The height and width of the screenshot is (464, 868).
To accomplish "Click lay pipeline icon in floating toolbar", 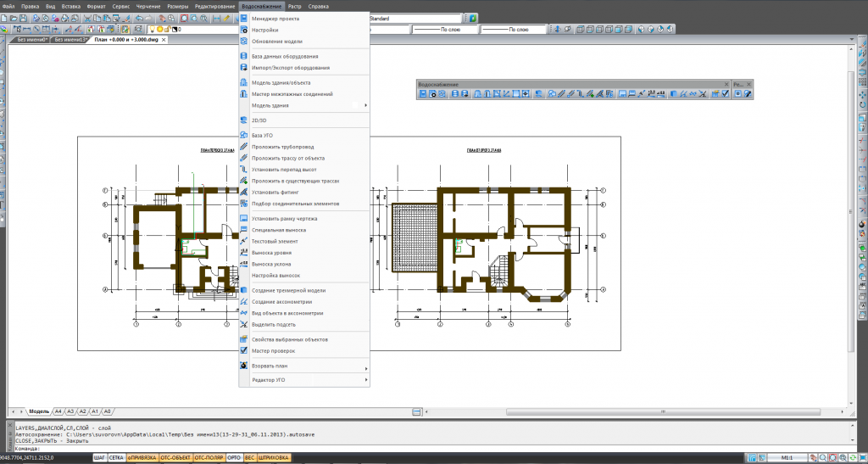I will point(561,93).
